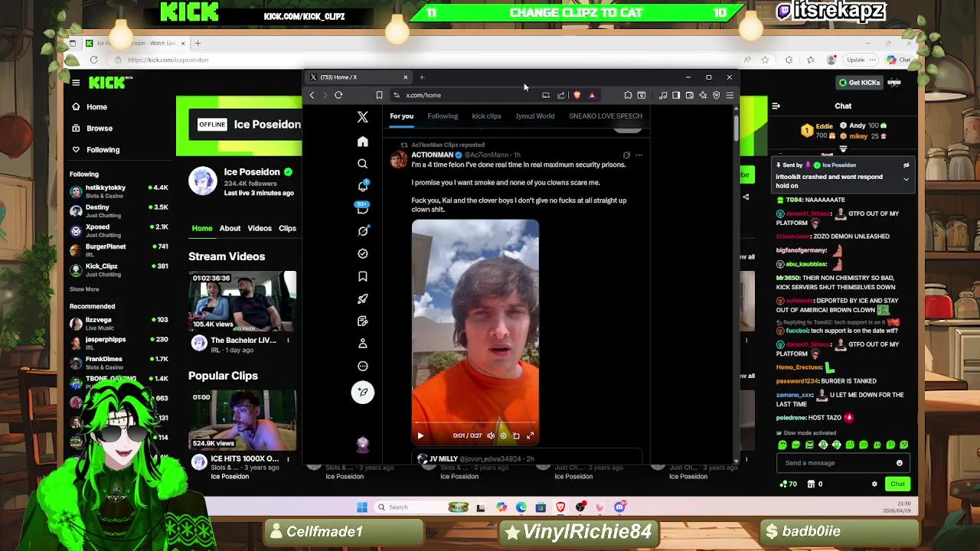The height and width of the screenshot is (551, 980).
Task: Hide the pinned message in Kick chat
Action: click(906, 165)
